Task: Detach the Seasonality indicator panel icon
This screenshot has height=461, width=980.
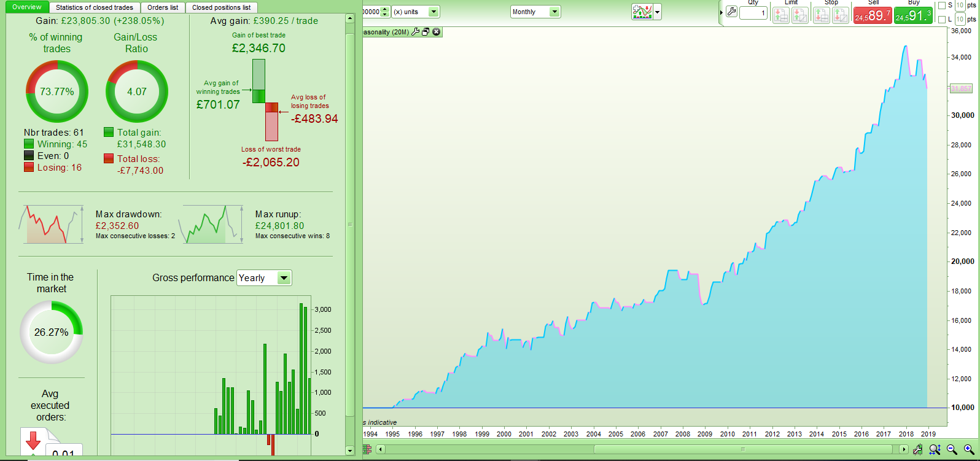Action: pyautogui.click(x=426, y=32)
